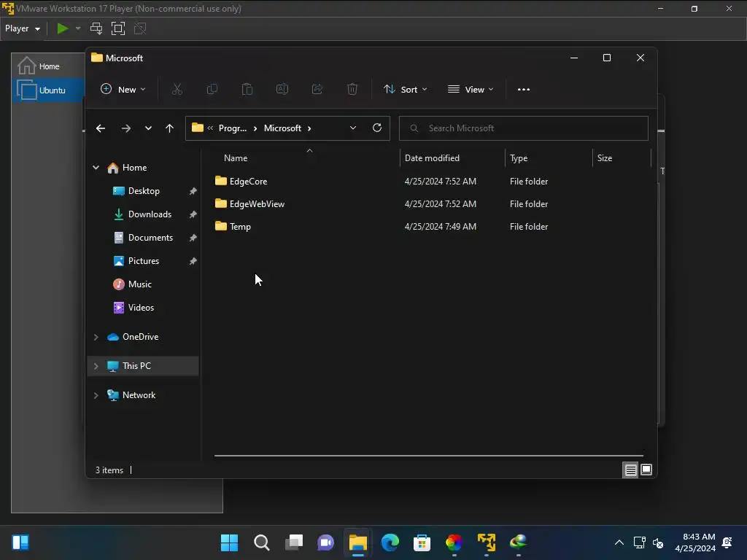Open Widgets button at taskbar left
This screenshot has width=747, height=560.
click(x=20, y=542)
